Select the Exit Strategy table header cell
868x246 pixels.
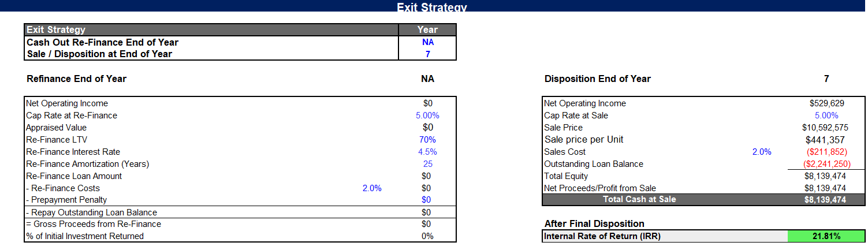pyautogui.click(x=211, y=29)
